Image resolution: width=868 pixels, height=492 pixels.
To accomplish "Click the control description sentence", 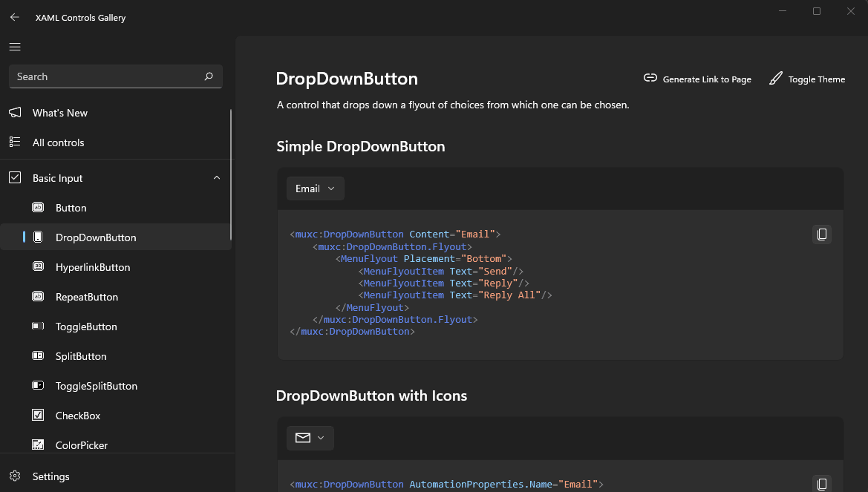I will [453, 105].
